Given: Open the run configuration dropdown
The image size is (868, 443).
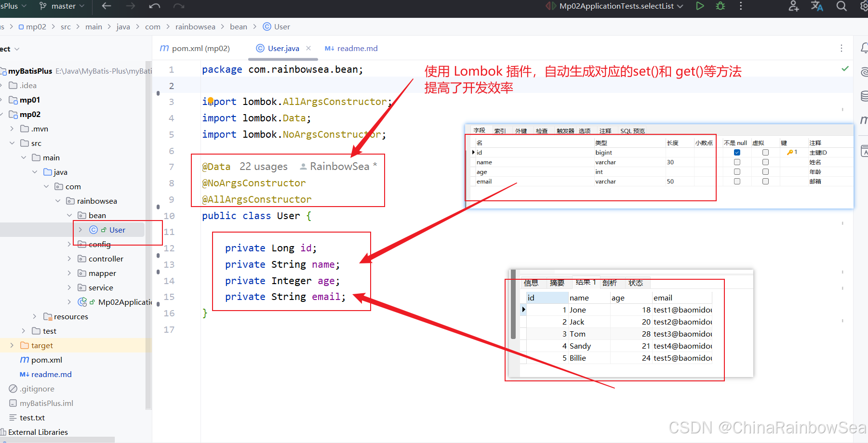Looking at the screenshot, I should [x=622, y=6].
